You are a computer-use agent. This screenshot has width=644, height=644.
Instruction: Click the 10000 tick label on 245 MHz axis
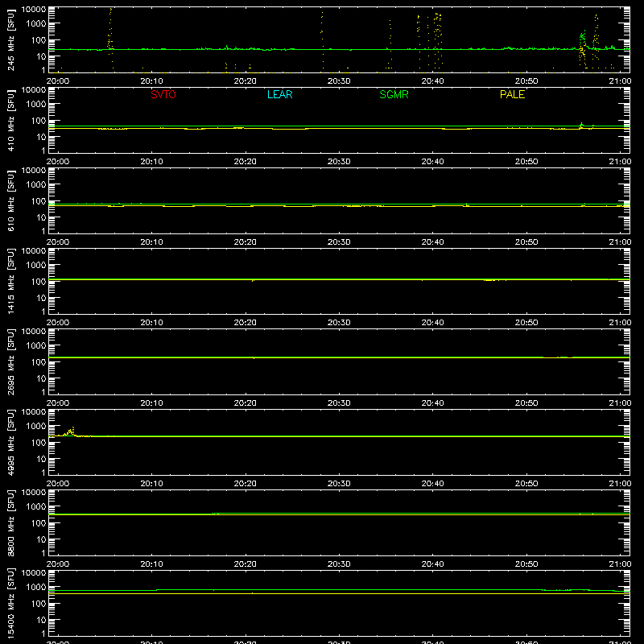33,10
